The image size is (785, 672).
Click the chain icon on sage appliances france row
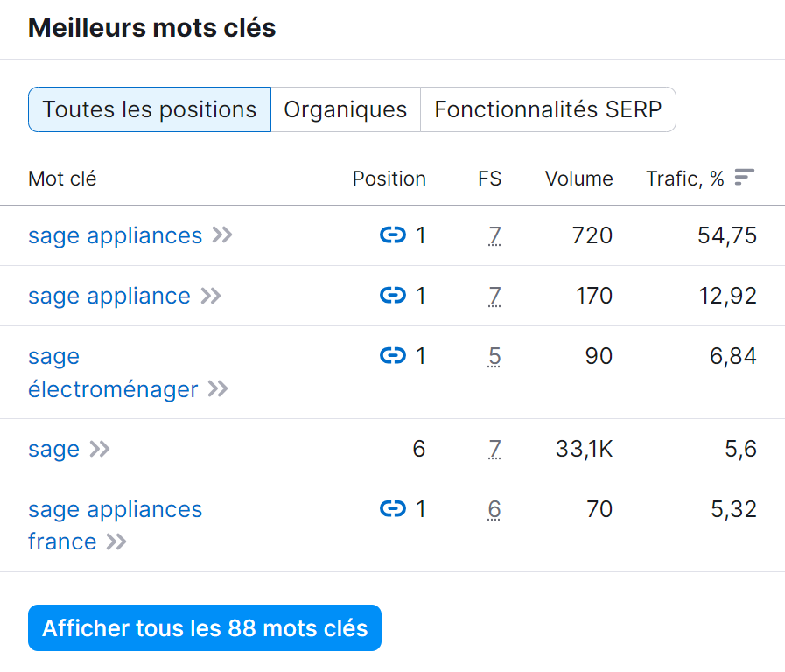(393, 508)
